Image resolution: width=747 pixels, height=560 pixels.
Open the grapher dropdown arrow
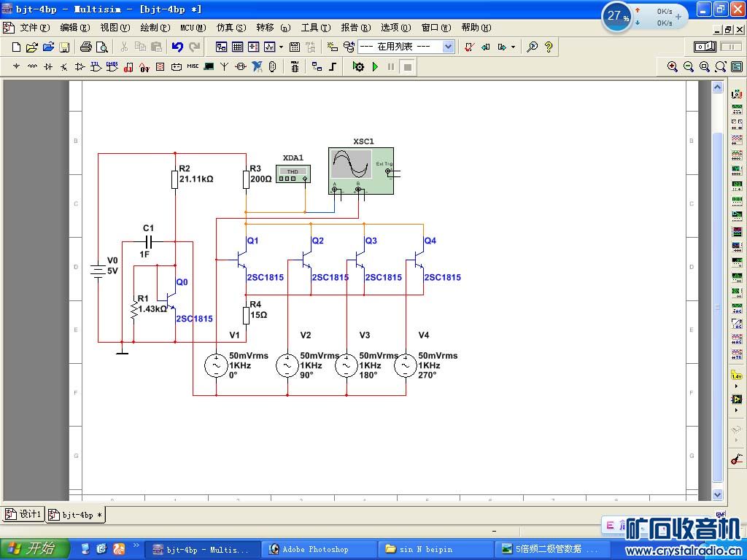(x=281, y=47)
